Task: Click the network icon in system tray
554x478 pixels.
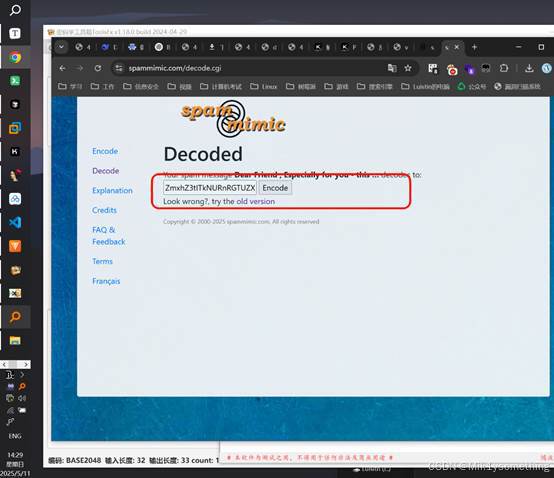Action: [10, 411]
